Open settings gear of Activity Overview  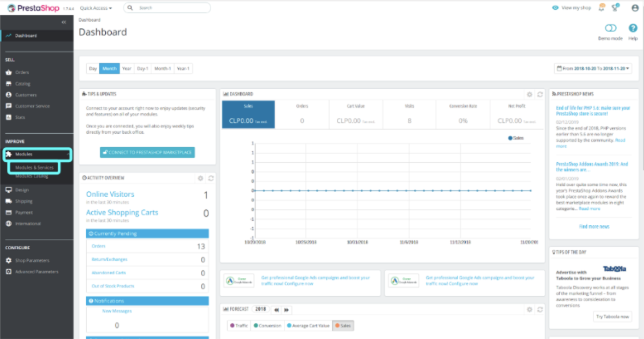click(x=200, y=178)
